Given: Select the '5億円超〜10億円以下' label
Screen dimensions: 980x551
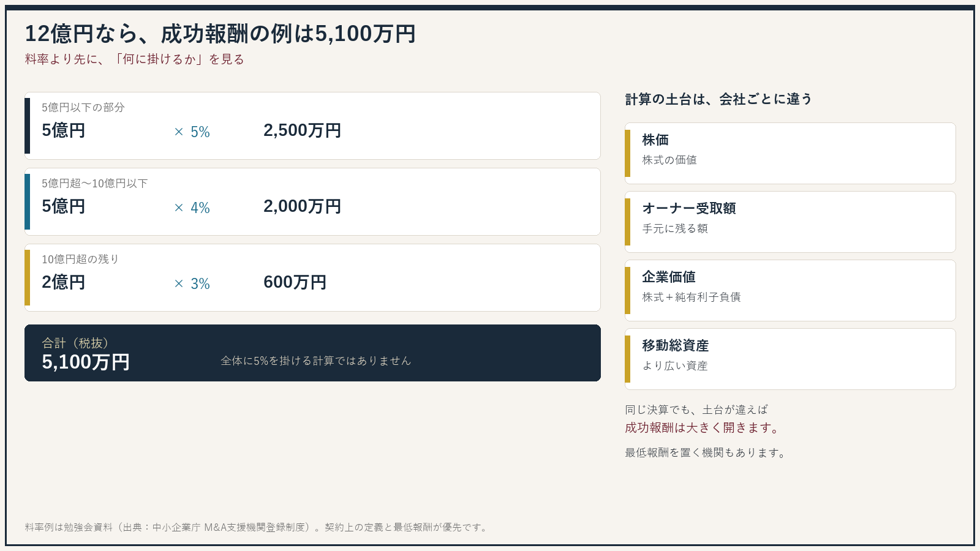Looking at the screenshot, I should pyautogui.click(x=94, y=183).
